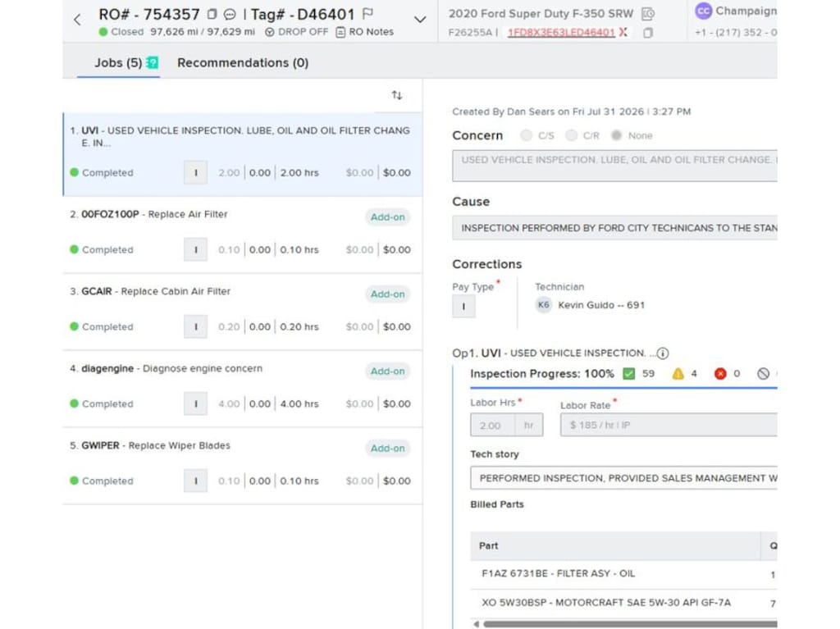Click technician avatar for Kevin Guido
The height and width of the screenshot is (629, 840).
tap(543, 305)
